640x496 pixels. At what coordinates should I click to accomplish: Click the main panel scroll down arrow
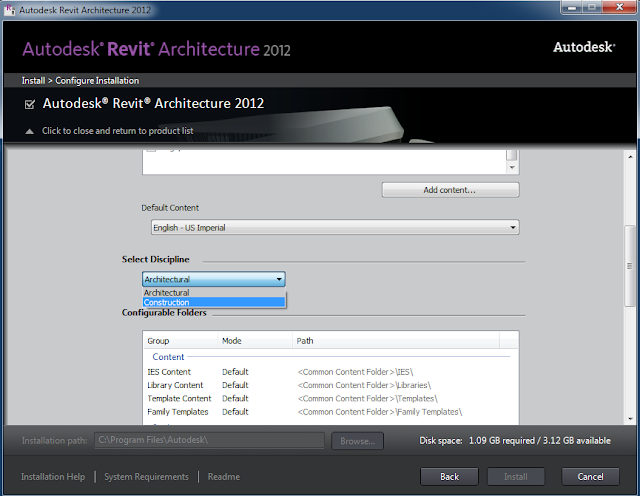pyautogui.click(x=630, y=419)
